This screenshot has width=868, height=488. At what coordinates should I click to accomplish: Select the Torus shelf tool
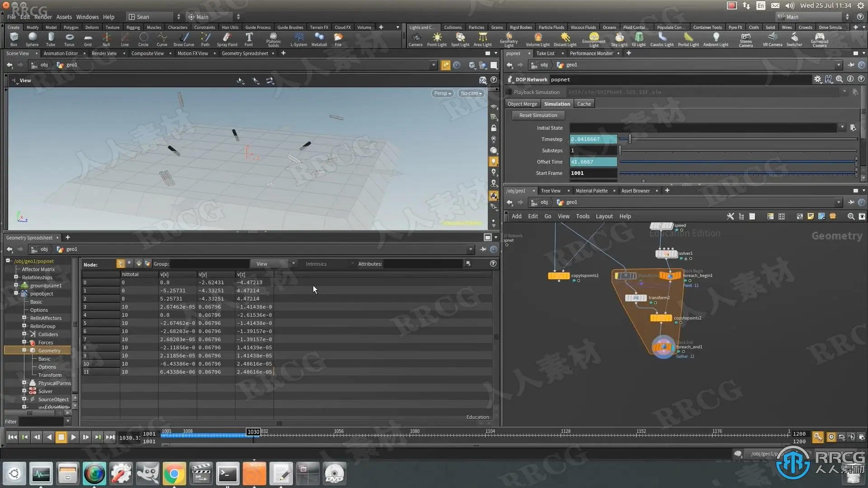point(69,39)
